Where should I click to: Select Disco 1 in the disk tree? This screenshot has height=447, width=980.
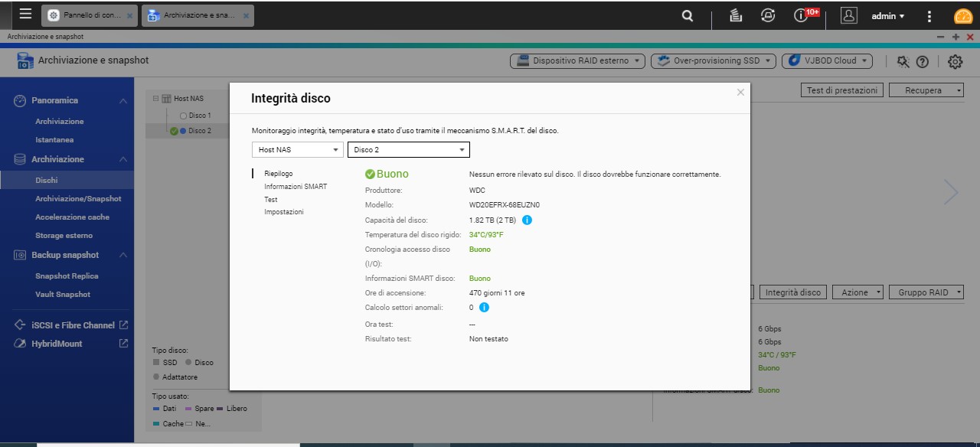pos(199,116)
